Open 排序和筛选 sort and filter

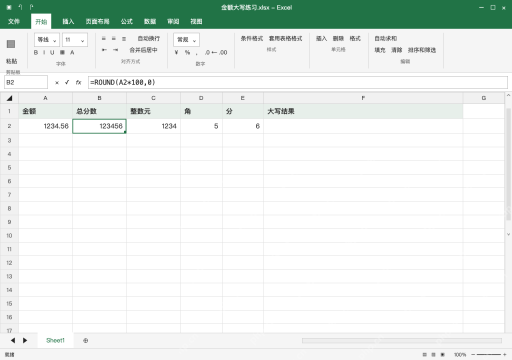point(422,50)
